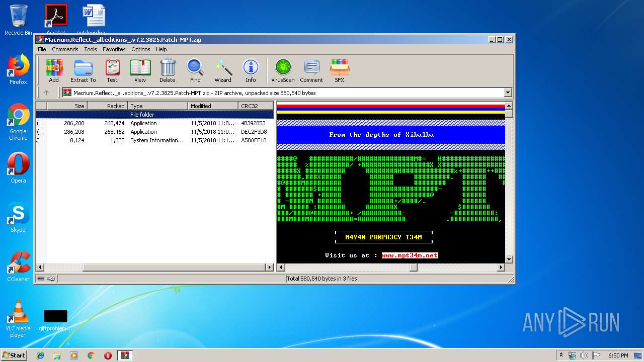This screenshot has width=644, height=362.
Task: Open Google Chrome desktop shortcut
Action: (x=18, y=122)
